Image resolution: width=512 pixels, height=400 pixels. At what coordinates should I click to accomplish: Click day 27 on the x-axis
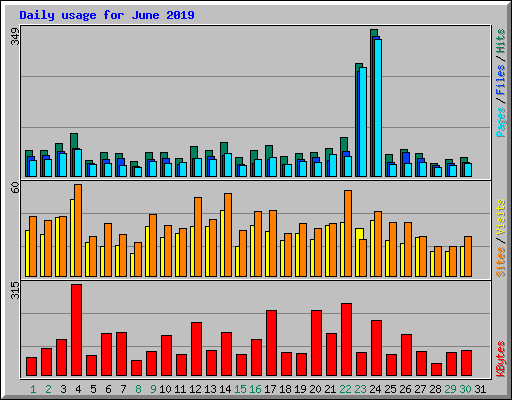(420, 389)
